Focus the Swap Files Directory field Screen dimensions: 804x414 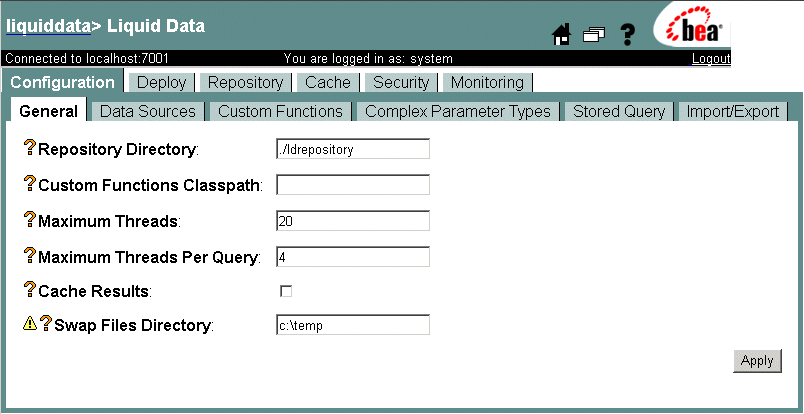point(353,325)
